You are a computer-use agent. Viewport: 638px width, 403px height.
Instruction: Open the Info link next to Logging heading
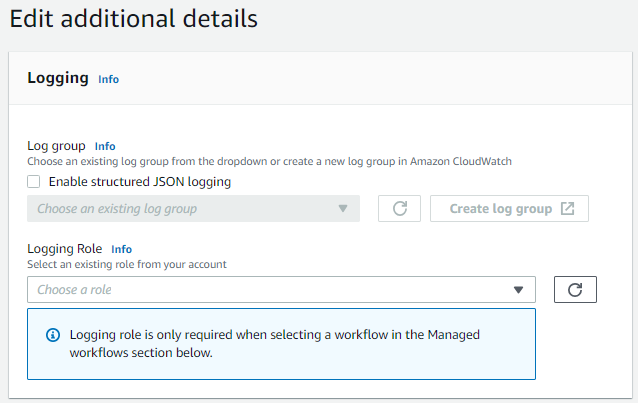pos(108,79)
